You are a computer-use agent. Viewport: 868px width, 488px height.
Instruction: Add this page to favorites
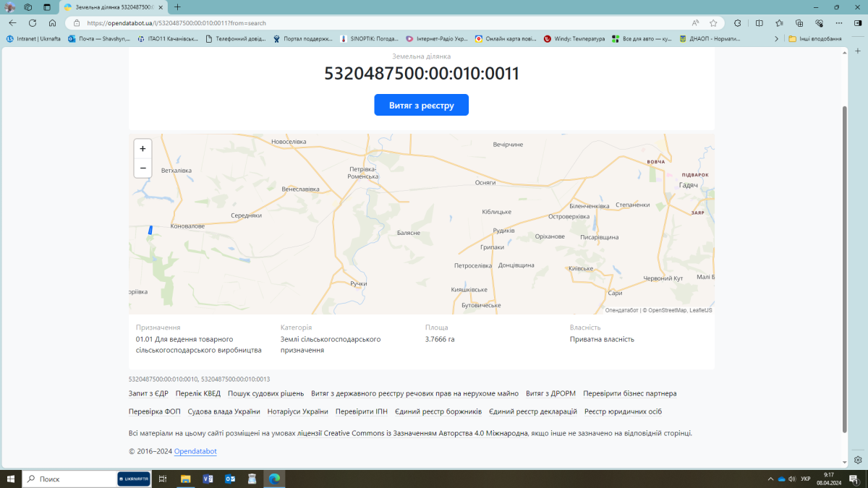713,23
